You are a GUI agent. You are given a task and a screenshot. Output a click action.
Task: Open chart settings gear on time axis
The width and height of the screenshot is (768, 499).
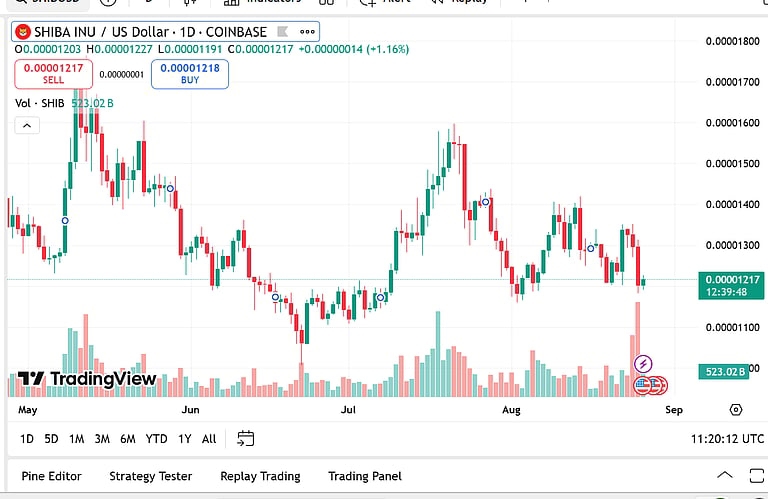736,410
